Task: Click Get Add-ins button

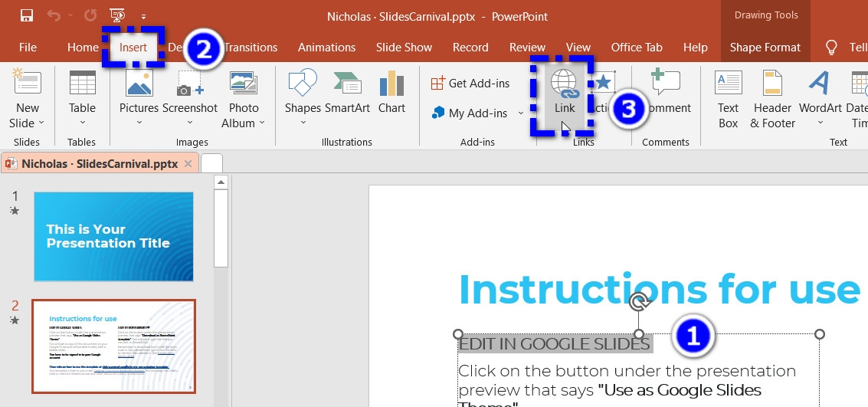Action: (x=470, y=83)
